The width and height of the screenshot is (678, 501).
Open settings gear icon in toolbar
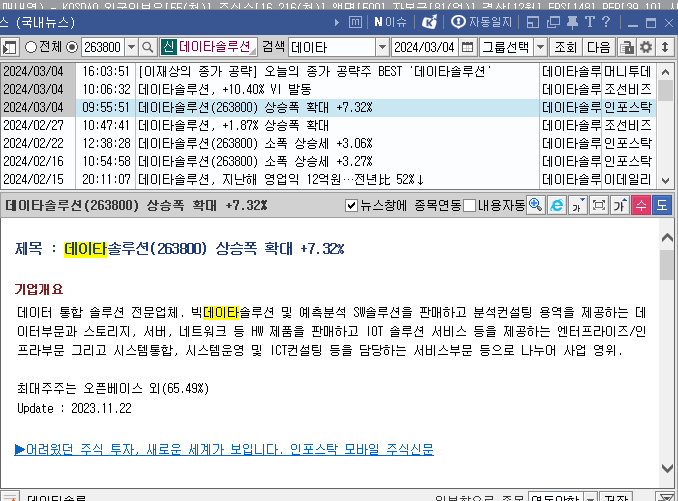click(x=646, y=47)
